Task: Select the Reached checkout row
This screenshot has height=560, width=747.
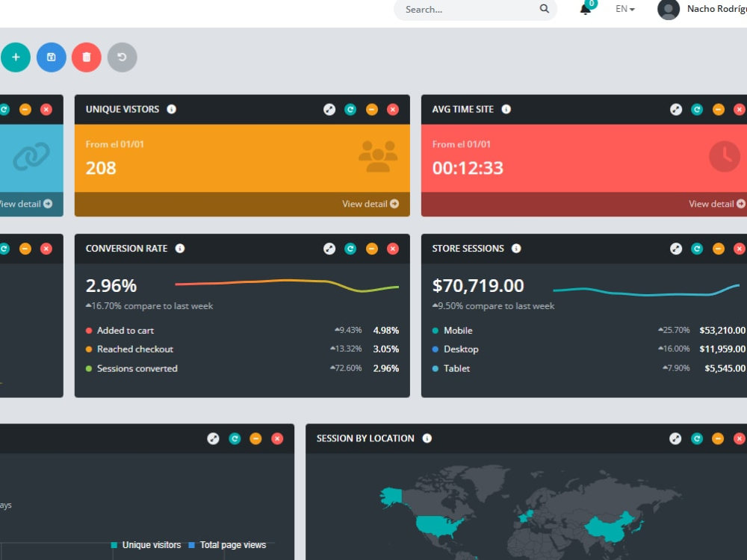Action: coord(242,349)
